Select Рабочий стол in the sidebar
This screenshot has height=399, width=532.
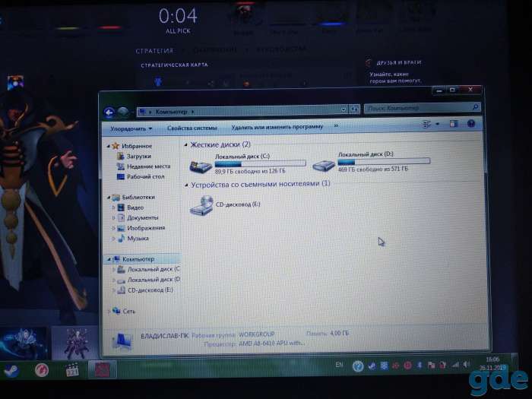pos(141,177)
